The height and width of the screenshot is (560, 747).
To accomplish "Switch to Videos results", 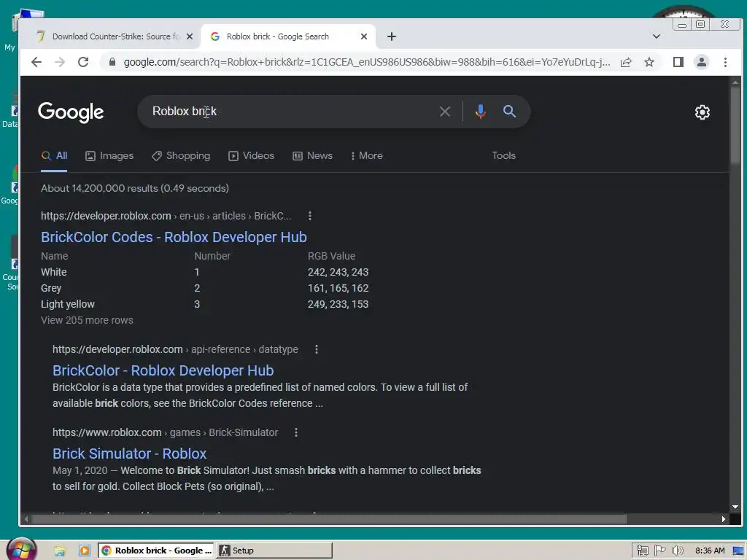I will tap(252, 156).
